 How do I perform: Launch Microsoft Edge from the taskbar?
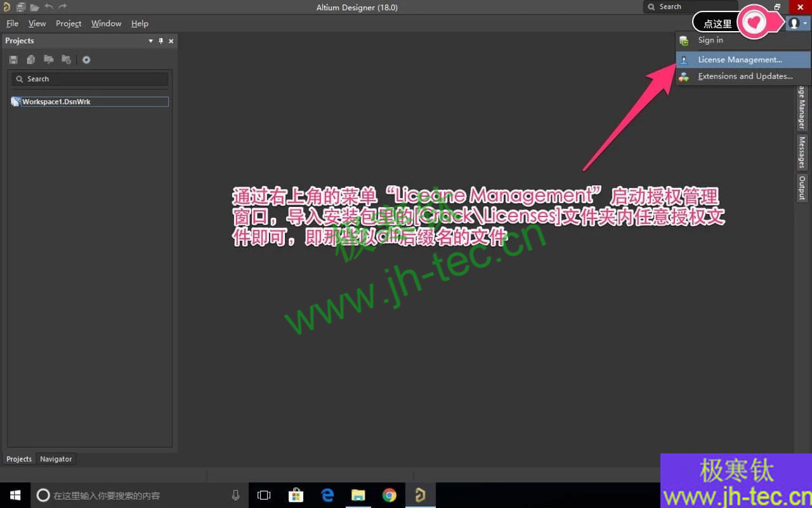(x=327, y=495)
